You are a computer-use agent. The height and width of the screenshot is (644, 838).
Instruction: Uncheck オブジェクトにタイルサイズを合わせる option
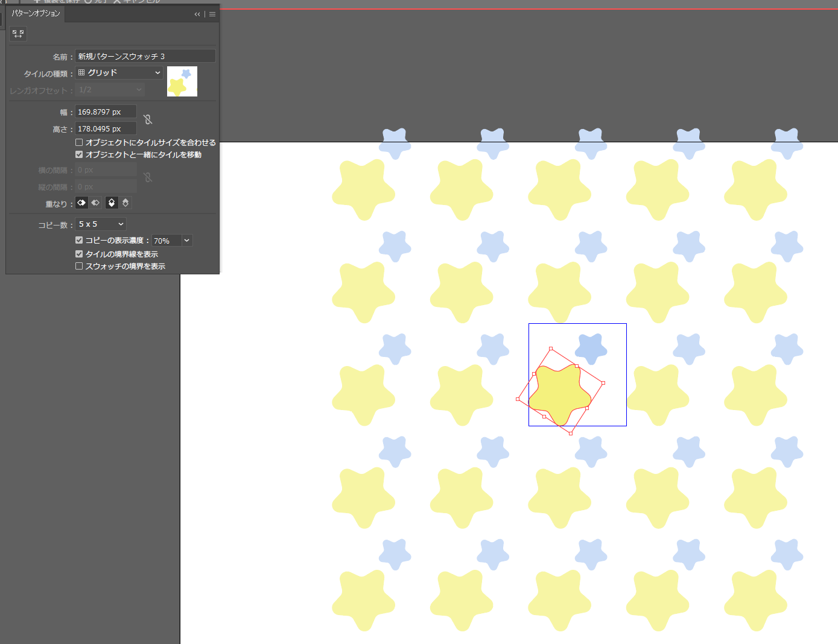(x=79, y=142)
